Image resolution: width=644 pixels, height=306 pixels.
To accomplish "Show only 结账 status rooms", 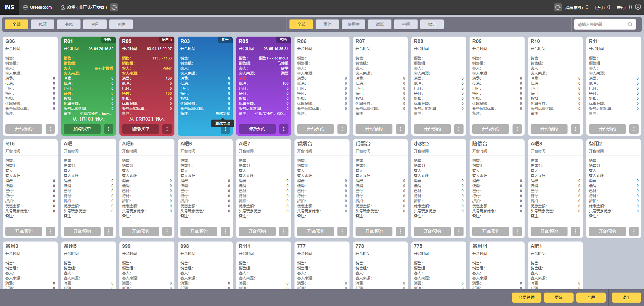I will [380, 25].
